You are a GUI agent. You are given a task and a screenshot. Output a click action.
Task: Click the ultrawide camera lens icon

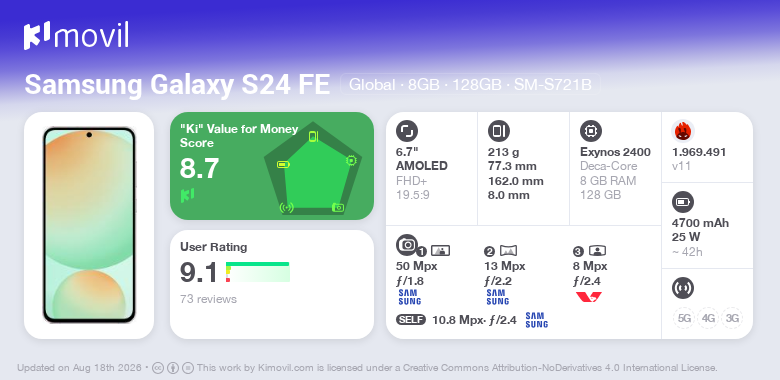point(508,251)
